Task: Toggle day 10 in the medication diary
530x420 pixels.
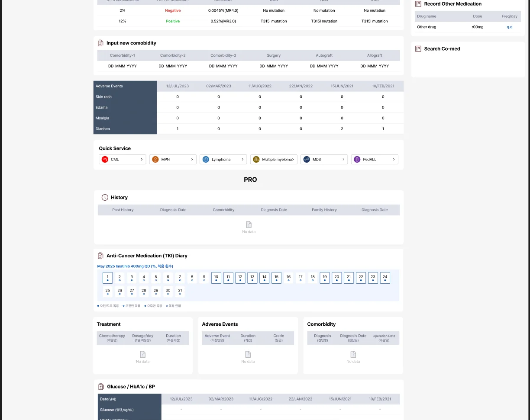Action: pyautogui.click(x=216, y=278)
